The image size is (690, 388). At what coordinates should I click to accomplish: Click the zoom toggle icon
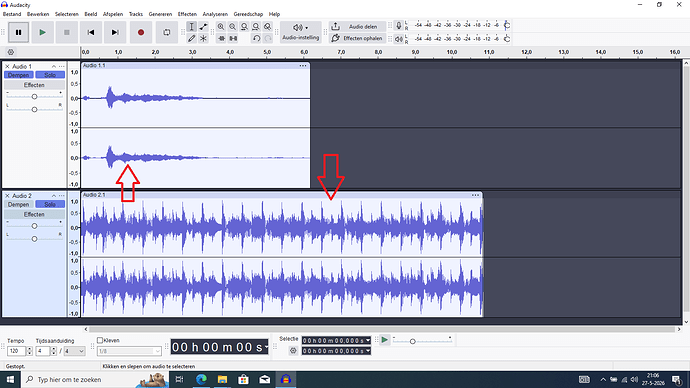pos(267,27)
